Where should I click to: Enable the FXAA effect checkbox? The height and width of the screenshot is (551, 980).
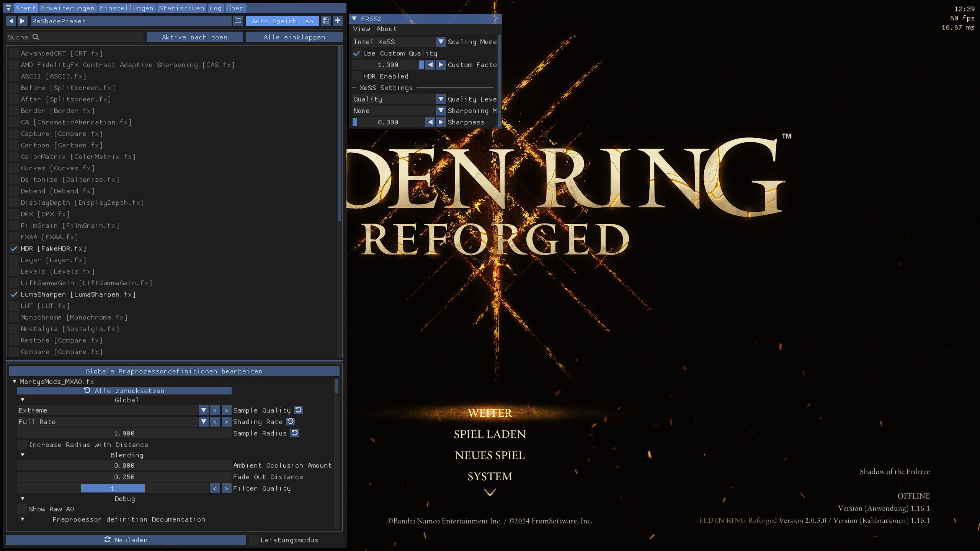click(x=14, y=237)
